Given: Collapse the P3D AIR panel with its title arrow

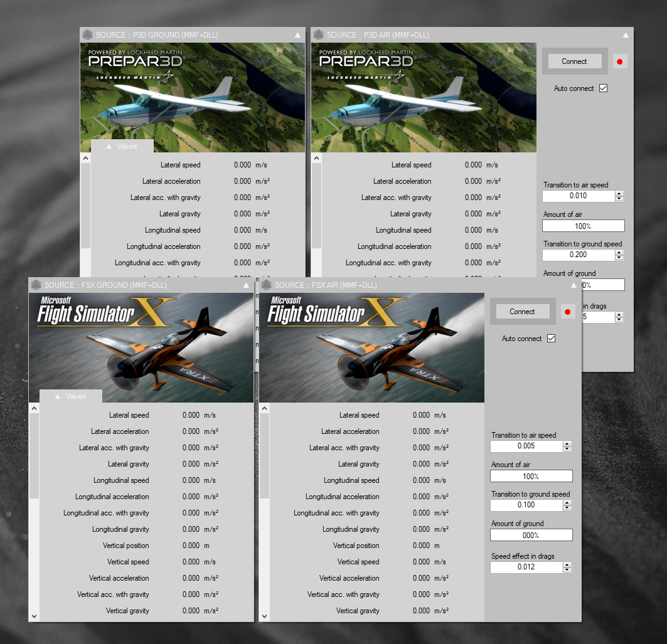Looking at the screenshot, I should coord(626,36).
